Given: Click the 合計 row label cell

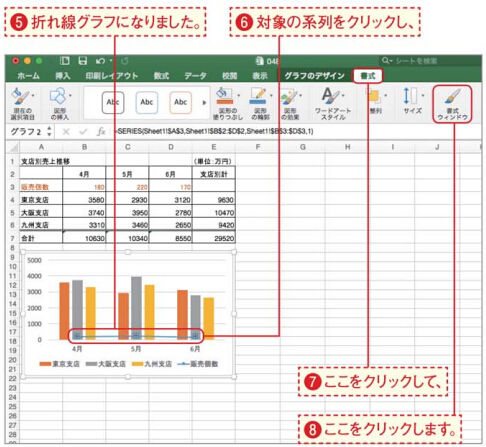Looking at the screenshot, I should point(41,238).
